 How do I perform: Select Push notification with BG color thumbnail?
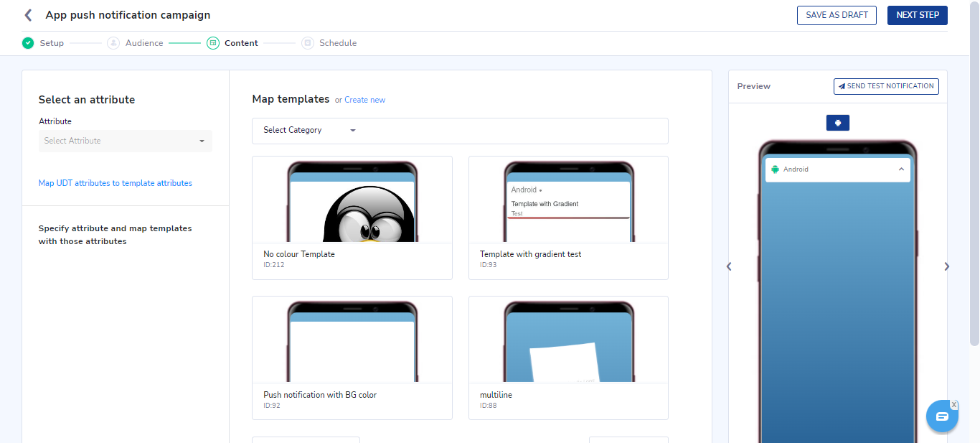(x=352, y=340)
